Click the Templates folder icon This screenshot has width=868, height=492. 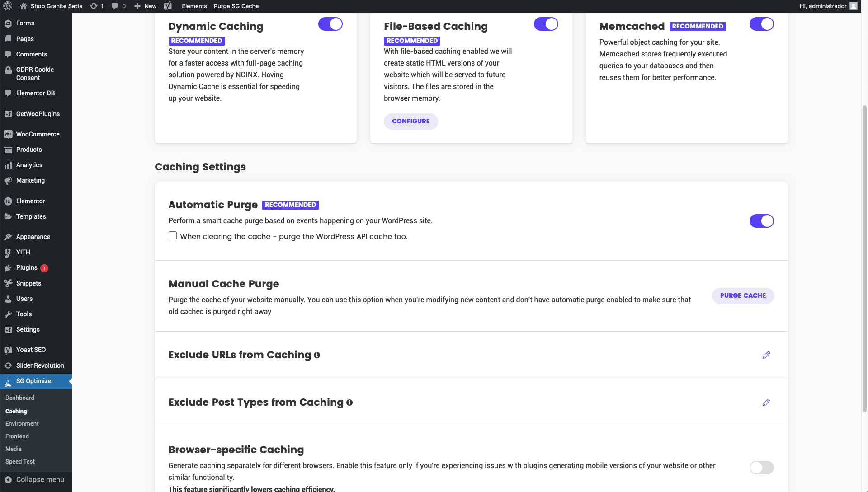pos(8,216)
